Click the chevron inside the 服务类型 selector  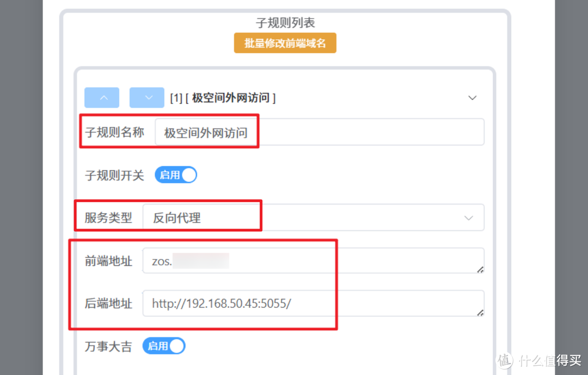coord(469,217)
